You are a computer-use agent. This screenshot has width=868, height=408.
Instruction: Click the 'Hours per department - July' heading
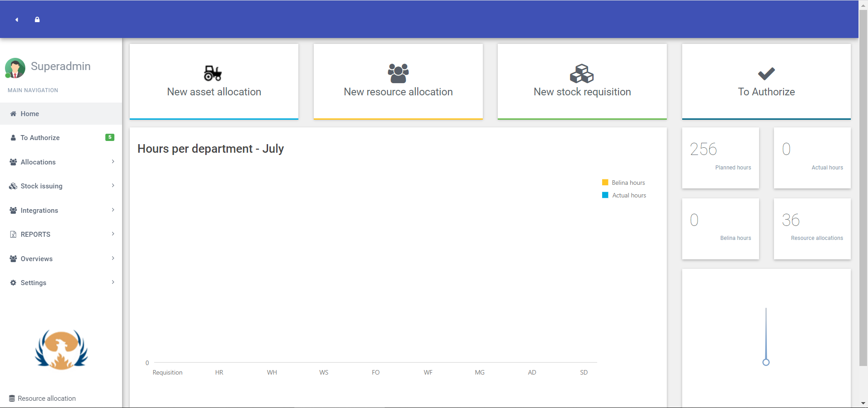[x=211, y=149]
